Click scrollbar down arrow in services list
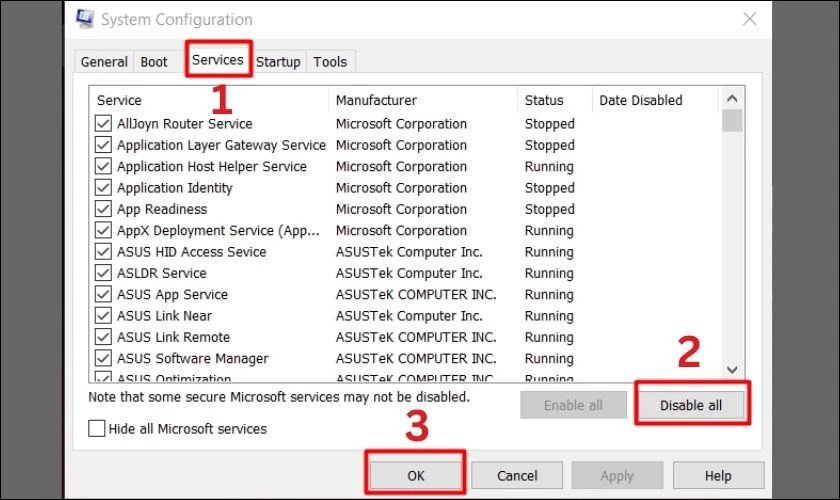This screenshot has height=500, width=840. tap(732, 370)
